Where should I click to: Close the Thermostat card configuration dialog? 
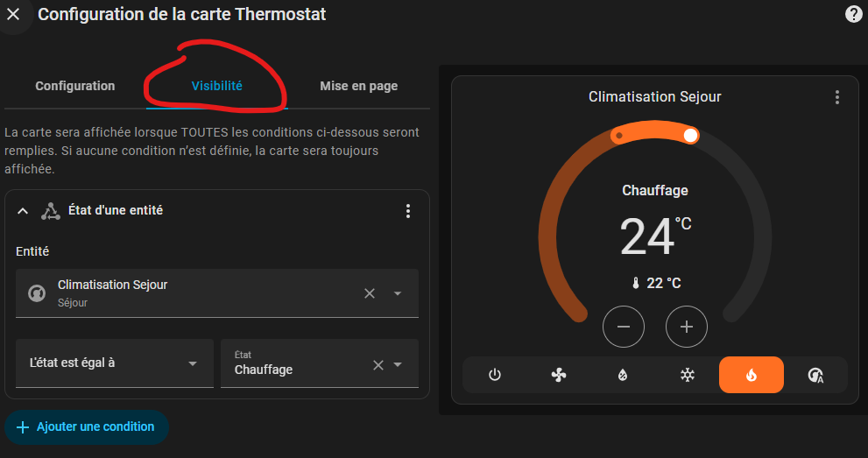point(13,14)
